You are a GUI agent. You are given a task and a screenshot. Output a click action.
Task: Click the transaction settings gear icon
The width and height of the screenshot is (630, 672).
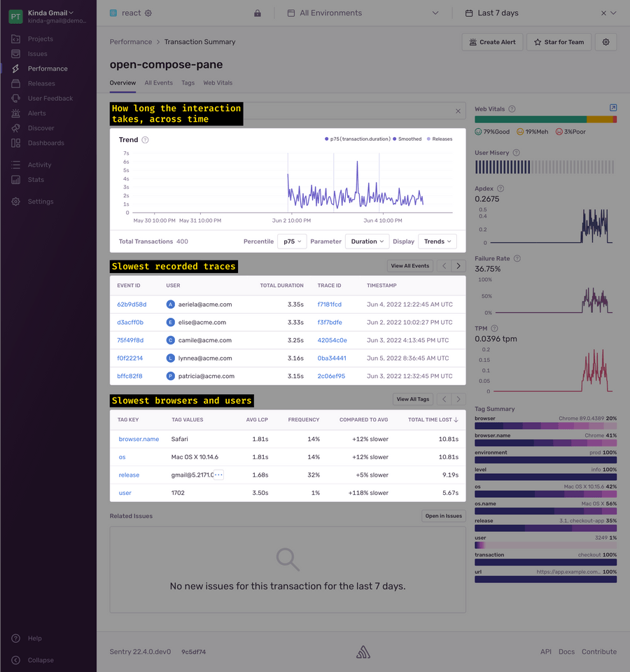coord(605,42)
